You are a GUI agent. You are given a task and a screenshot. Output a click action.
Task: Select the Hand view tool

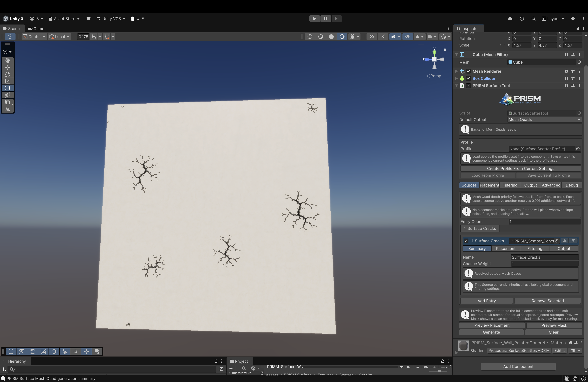tap(8, 61)
